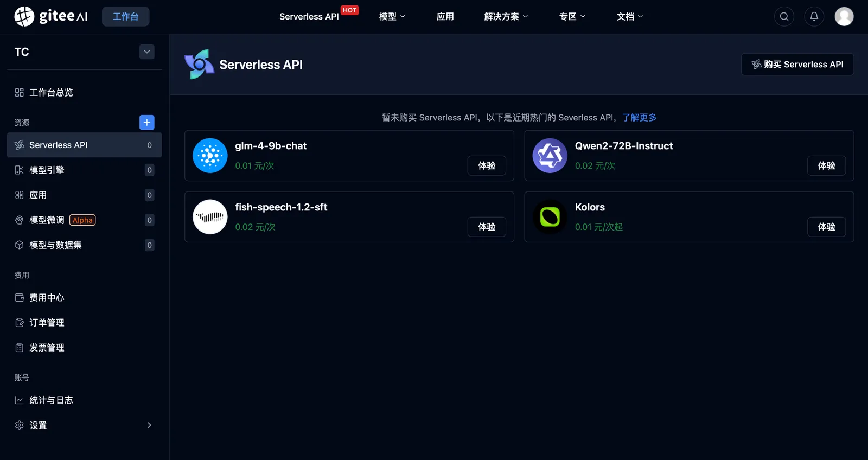868x460 pixels.
Task: Click the 工作台总览 grid icon
Action: (20, 93)
